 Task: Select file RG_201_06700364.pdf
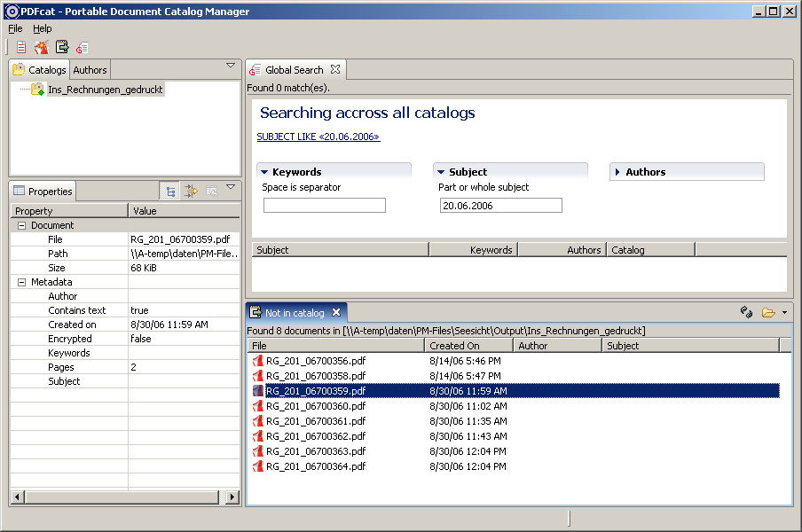316,466
